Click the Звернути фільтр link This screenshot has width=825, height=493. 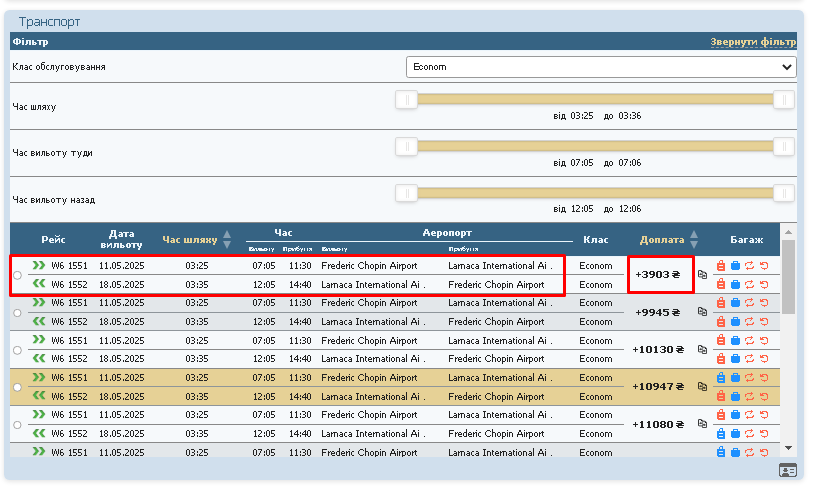point(752,42)
